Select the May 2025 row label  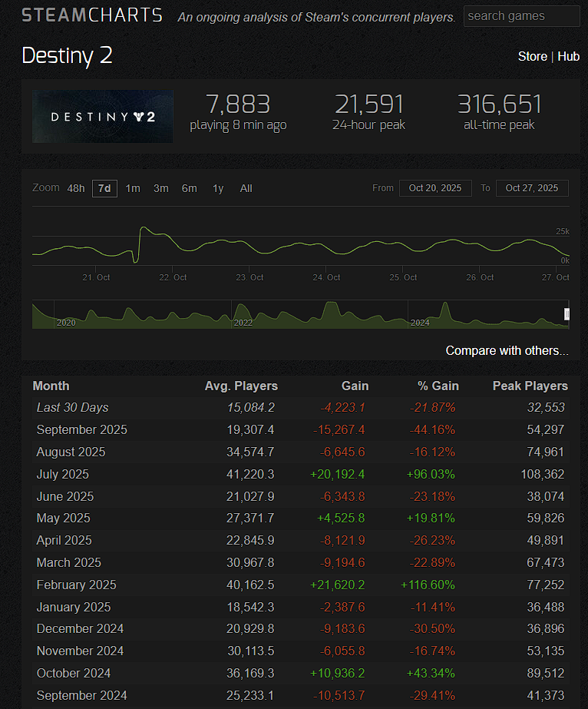click(x=63, y=518)
